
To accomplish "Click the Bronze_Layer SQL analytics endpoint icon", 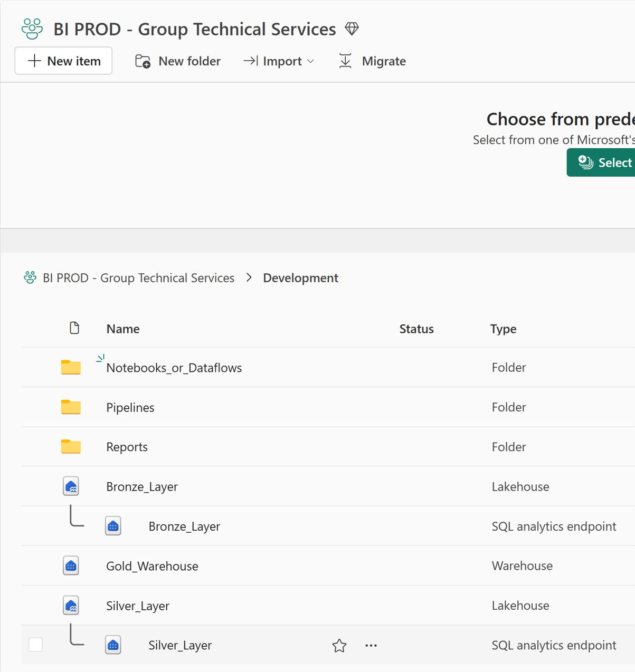I will coord(113,526).
